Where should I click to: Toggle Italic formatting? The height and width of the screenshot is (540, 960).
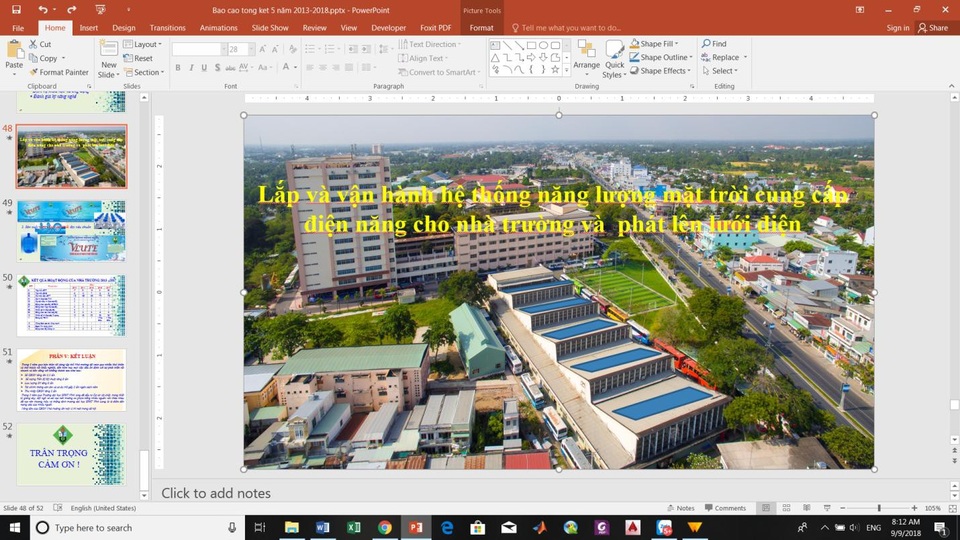coord(191,68)
